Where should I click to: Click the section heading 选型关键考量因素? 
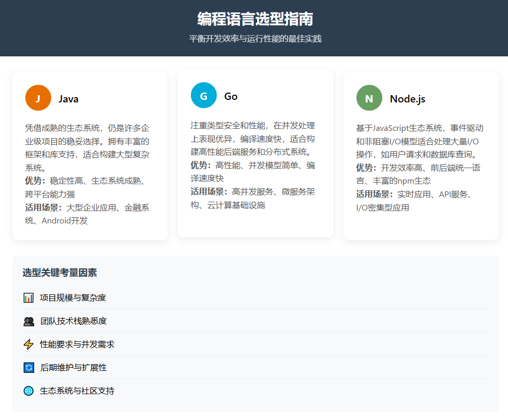pyautogui.click(x=59, y=273)
